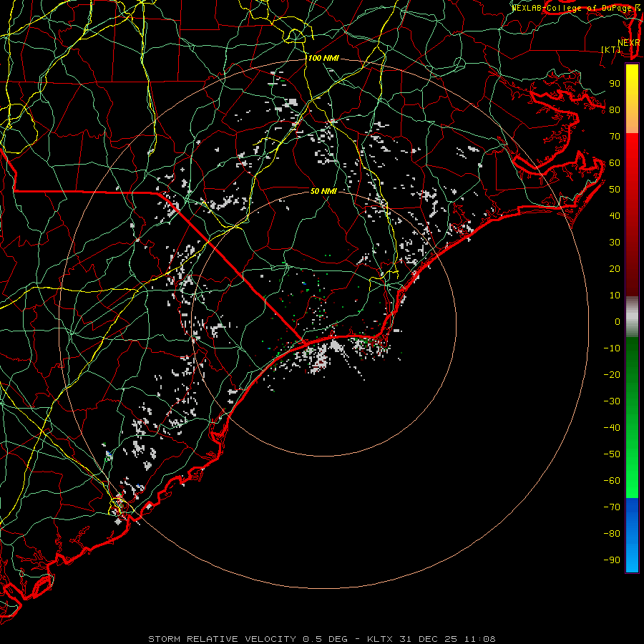Click the 60 value on the velocity scale
Image resolution: width=644 pixels, height=644 pixels.
(x=615, y=163)
